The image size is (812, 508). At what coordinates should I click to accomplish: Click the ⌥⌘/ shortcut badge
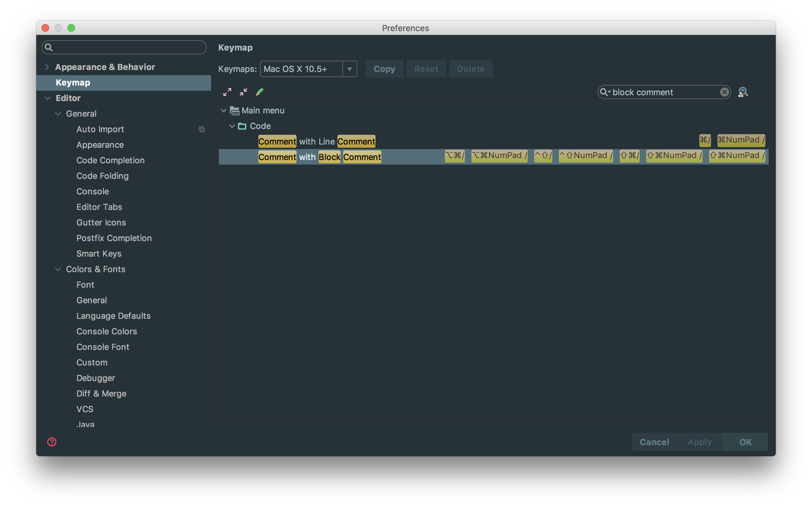point(455,156)
